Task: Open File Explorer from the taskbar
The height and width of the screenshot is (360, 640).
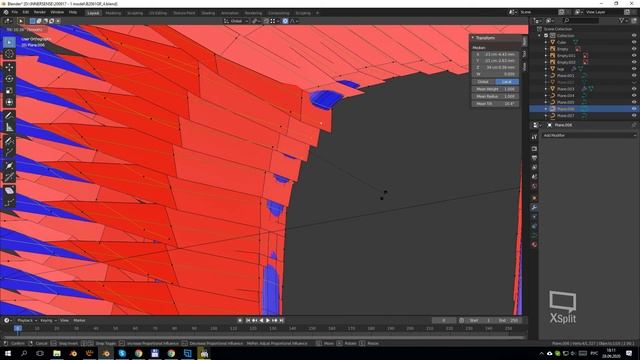Action: click(x=57, y=353)
